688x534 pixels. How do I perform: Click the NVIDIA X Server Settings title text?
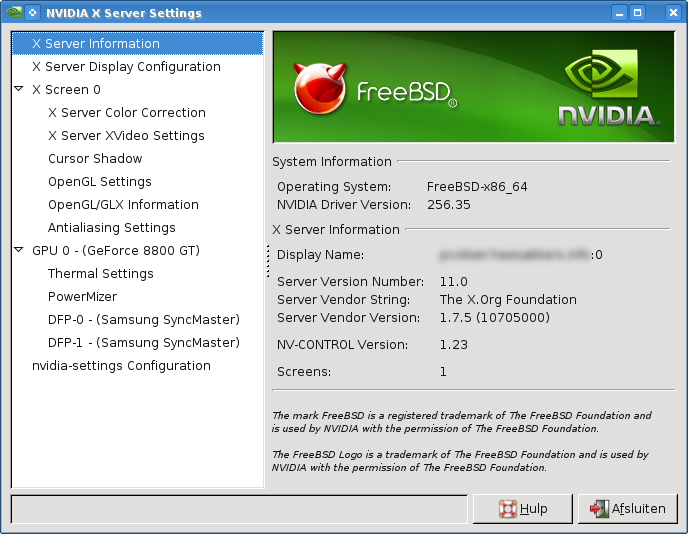[x=124, y=13]
